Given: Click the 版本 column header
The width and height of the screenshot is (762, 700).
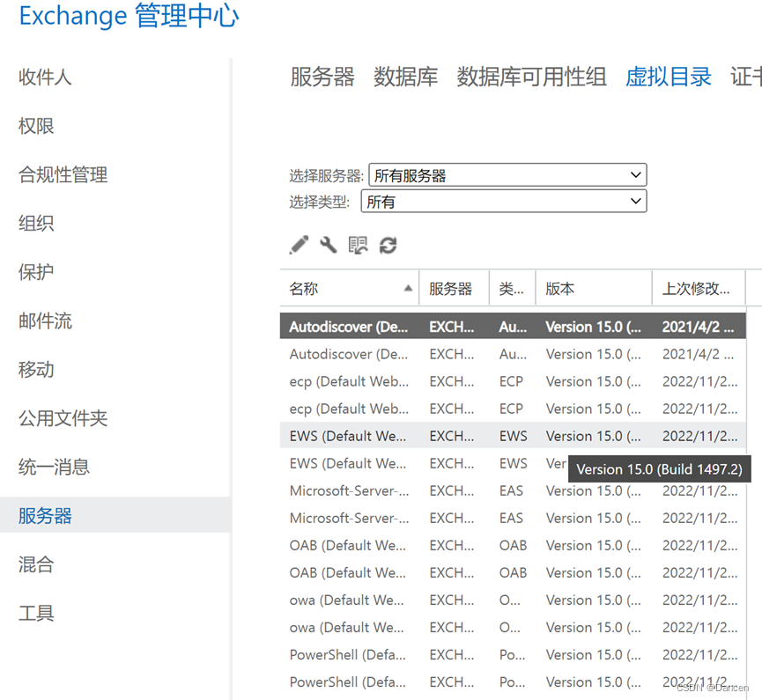Looking at the screenshot, I should [594, 289].
